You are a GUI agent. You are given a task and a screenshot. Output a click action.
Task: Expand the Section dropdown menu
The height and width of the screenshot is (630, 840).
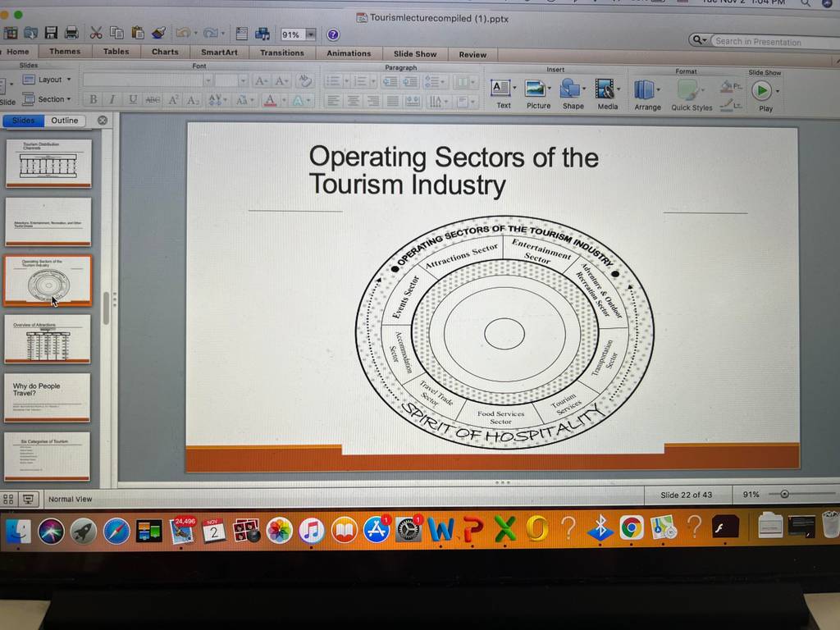47,99
